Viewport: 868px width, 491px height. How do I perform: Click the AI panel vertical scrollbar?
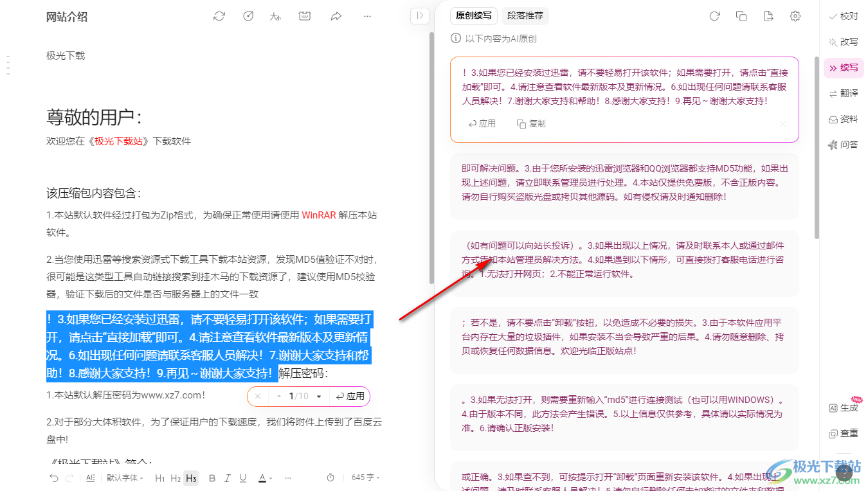click(817, 148)
